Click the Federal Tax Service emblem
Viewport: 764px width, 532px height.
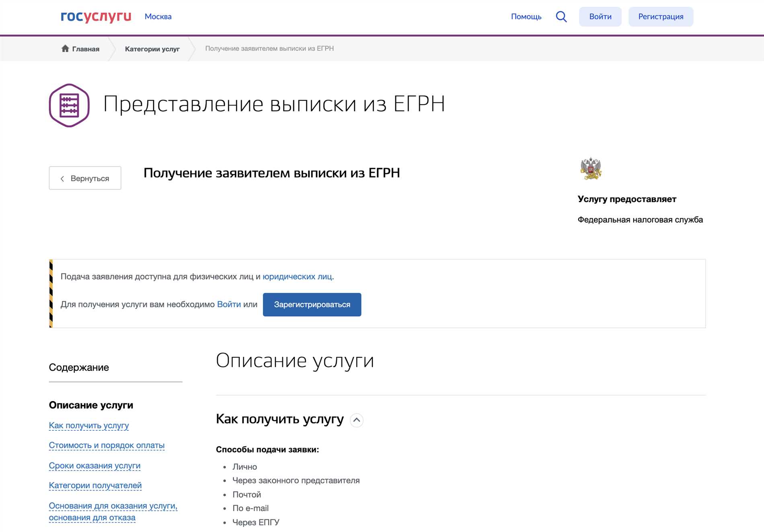tap(591, 169)
